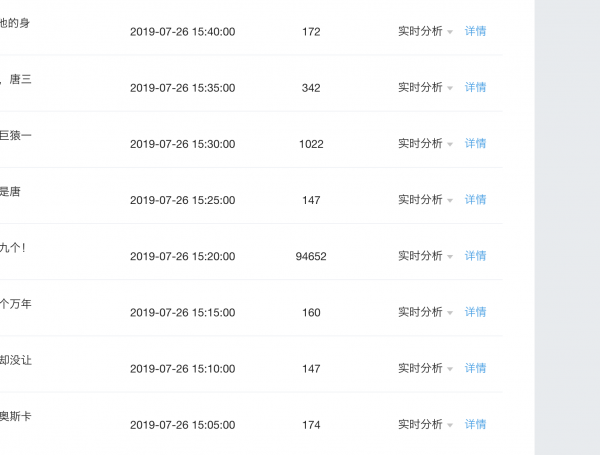Select the count value 94652

[311, 256]
